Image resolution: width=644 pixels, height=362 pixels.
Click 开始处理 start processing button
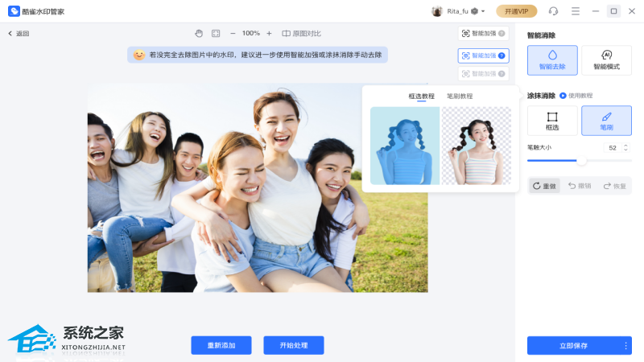pos(294,346)
